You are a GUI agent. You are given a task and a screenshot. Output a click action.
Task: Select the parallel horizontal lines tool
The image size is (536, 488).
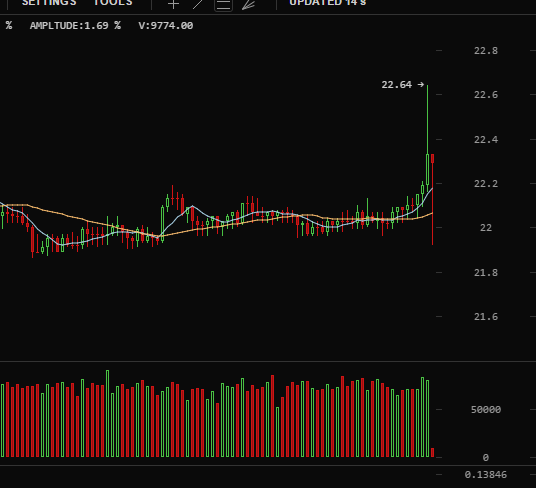point(223,5)
